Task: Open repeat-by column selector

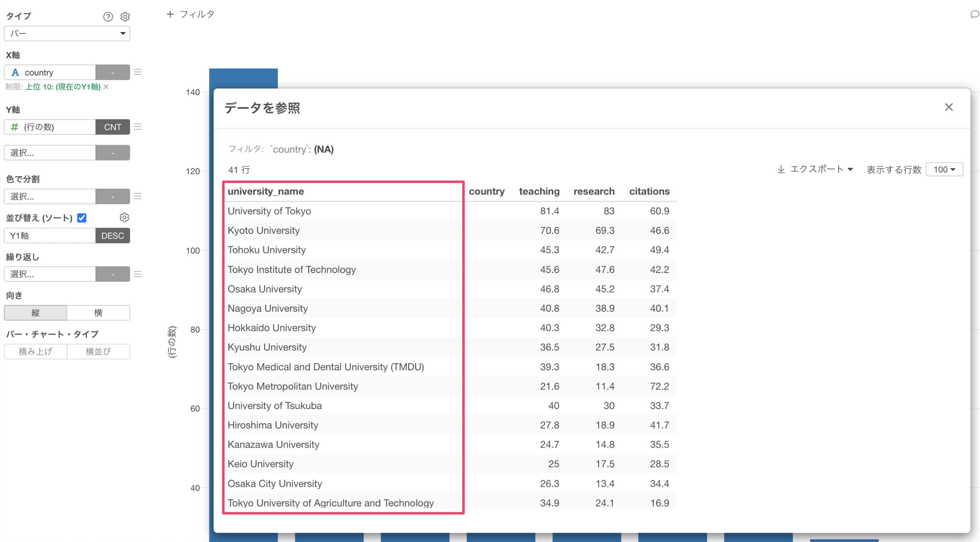Action: point(50,274)
